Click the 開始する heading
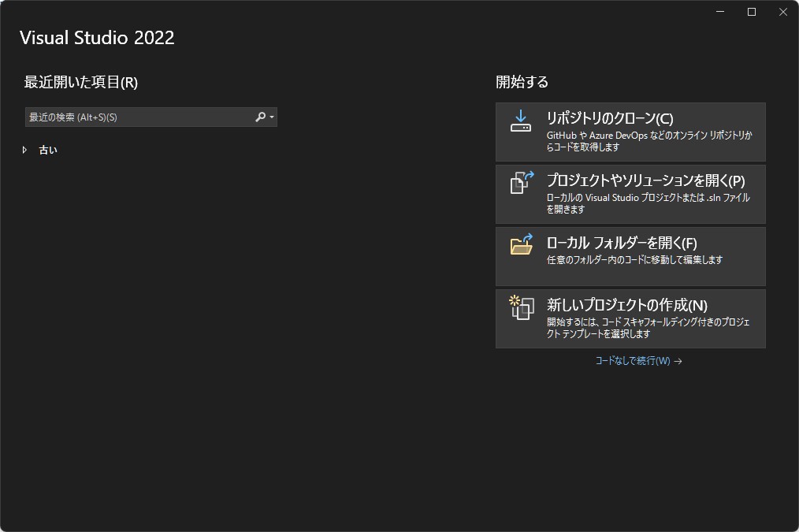This screenshot has height=532, width=799. point(522,82)
